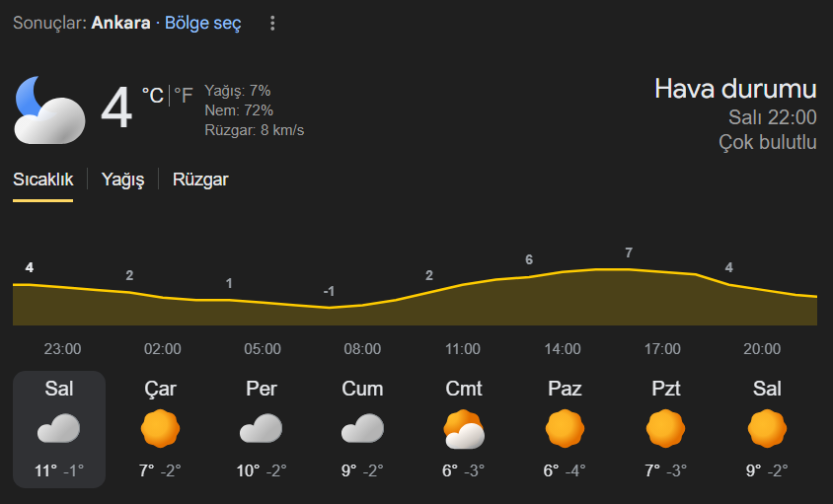Click the 17:00 time label on chart
Screen dimensions: 833x504
click(662, 349)
